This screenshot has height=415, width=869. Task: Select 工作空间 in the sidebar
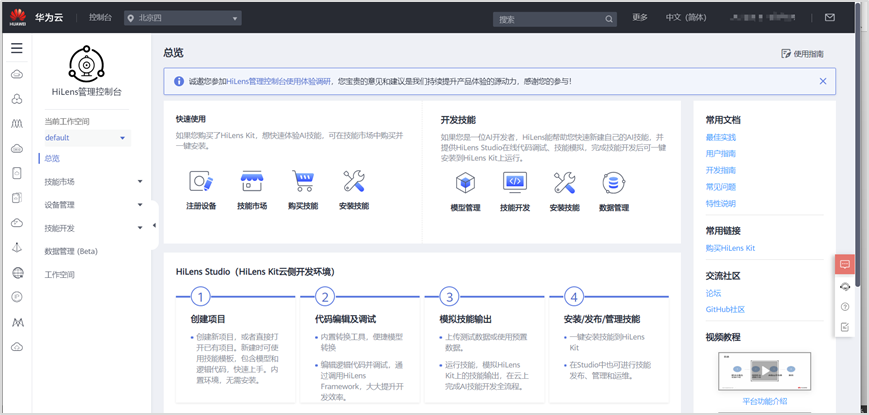(59, 275)
